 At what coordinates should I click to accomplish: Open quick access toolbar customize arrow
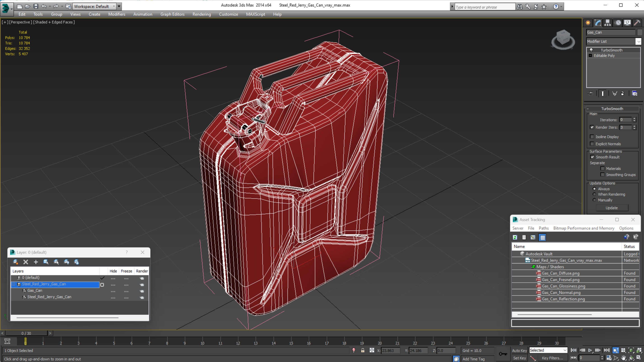[x=119, y=6]
